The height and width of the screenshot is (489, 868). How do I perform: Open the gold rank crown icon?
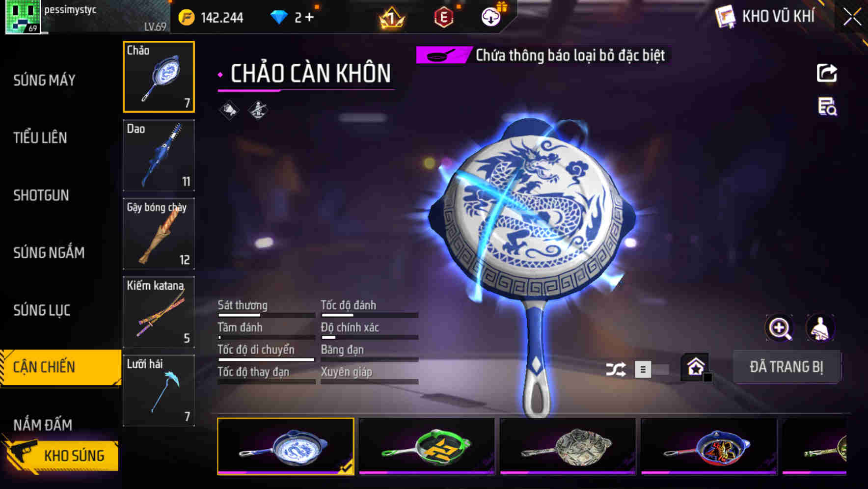pyautogui.click(x=392, y=18)
